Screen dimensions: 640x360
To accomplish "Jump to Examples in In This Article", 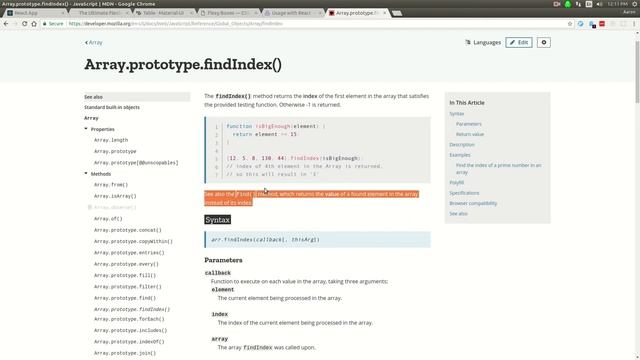I will [460, 155].
